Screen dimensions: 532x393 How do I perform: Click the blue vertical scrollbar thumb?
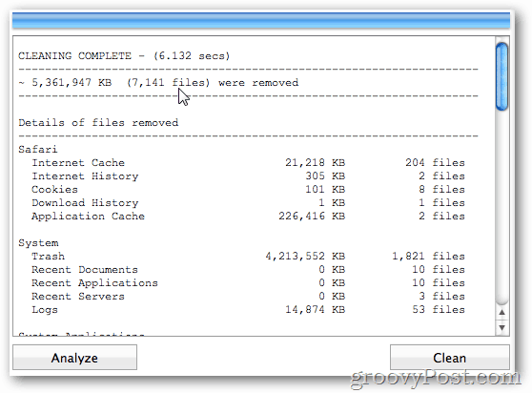(x=501, y=76)
